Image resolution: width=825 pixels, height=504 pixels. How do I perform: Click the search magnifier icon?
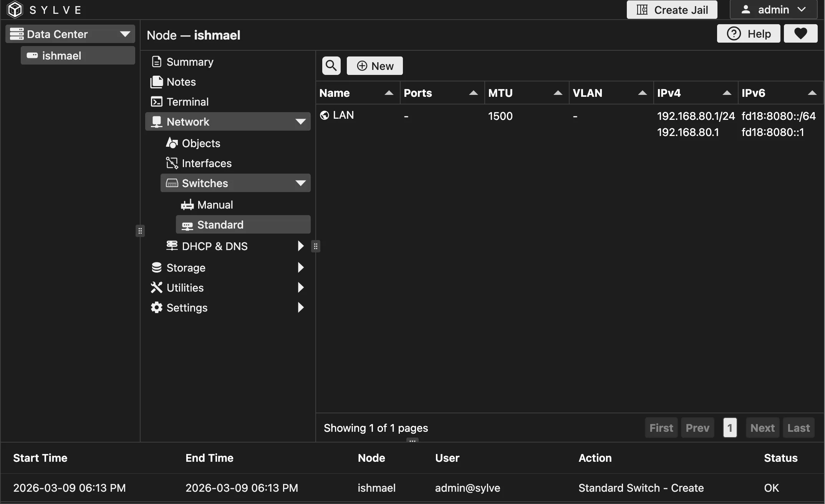(331, 66)
